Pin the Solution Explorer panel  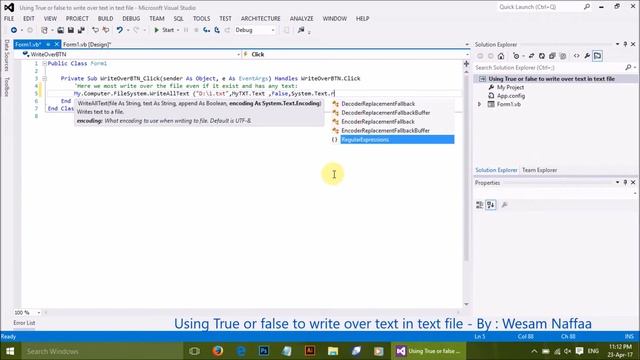(x=625, y=44)
